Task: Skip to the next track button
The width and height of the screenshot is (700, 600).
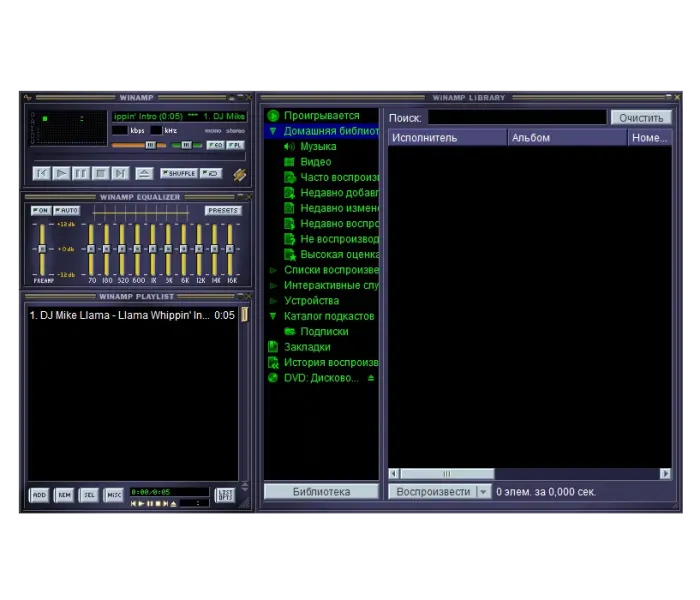Action: point(120,173)
